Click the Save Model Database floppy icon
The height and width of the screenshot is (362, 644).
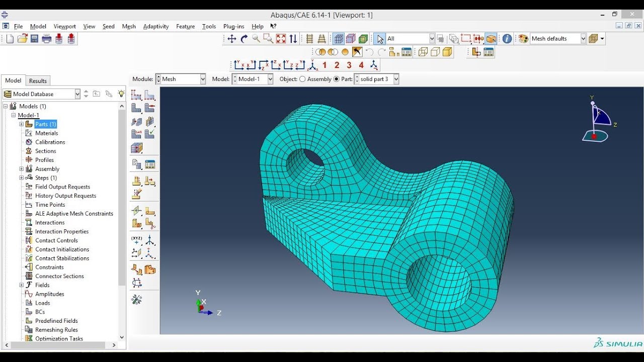(34, 39)
